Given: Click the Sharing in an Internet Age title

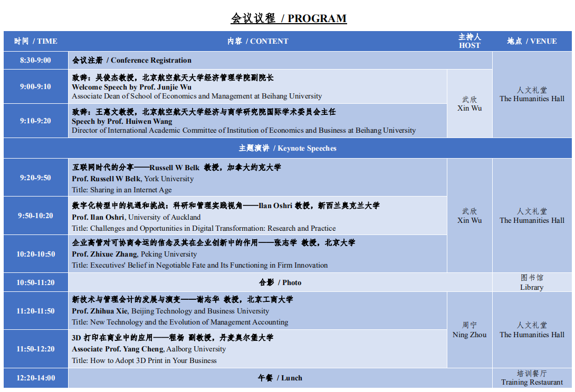Looking at the screenshot, I should (122, 190).
